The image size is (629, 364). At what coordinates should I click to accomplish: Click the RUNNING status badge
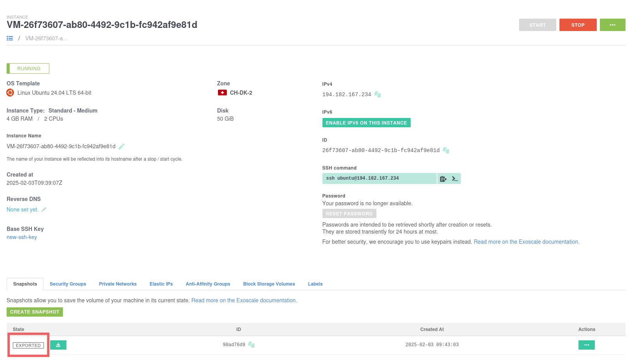click(28, 68)
